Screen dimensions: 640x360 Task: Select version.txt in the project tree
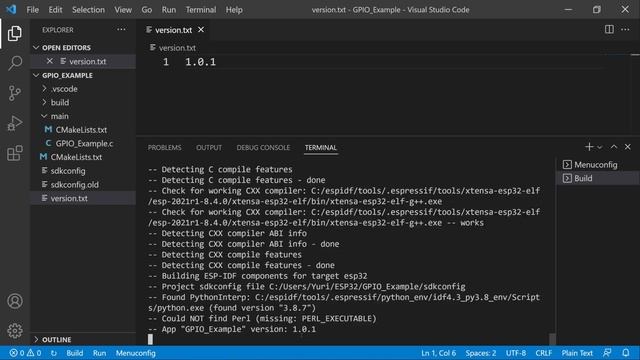pos(83,198)
